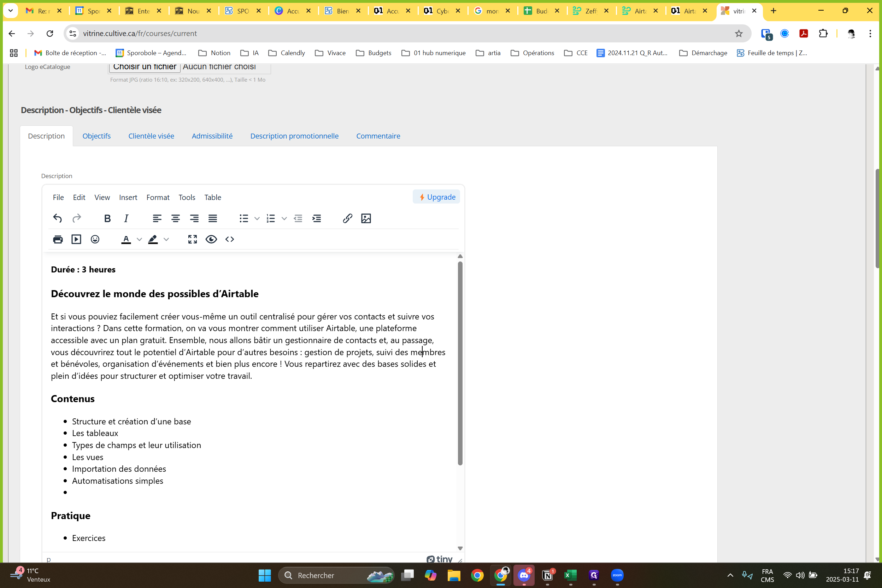Enter fullscreen editor mode
Viewport: 882px width, 588px height.
click(x=192, y=239)
